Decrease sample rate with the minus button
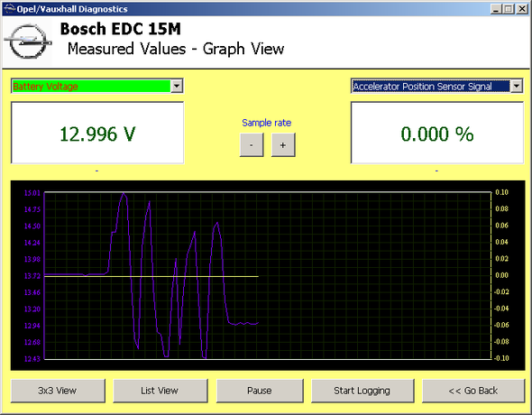The width and height of the screenshot is (532, 415). click(x=252, y=145)
